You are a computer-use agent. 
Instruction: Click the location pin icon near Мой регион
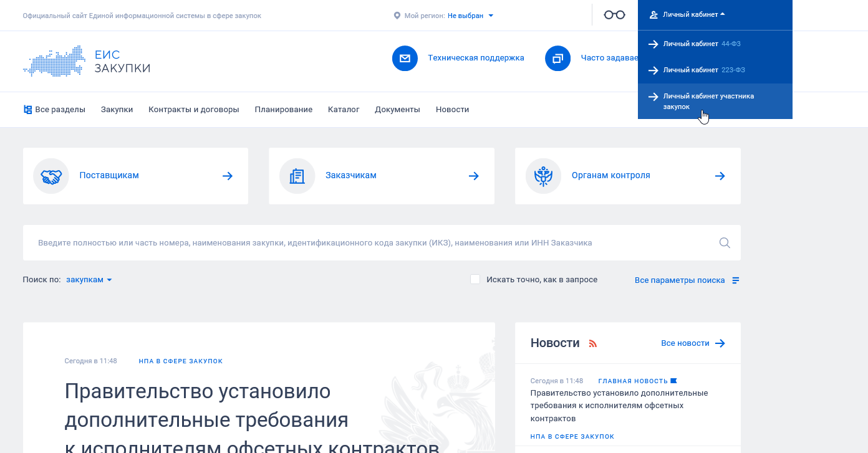click(397, 16)
